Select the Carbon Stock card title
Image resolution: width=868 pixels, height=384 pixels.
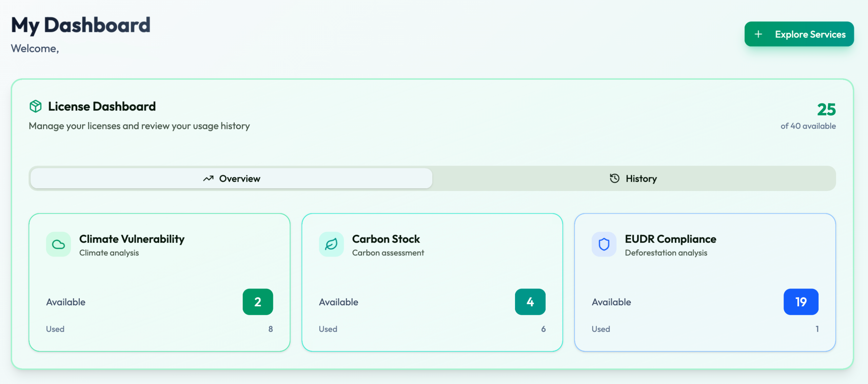(x=386, y=239)
